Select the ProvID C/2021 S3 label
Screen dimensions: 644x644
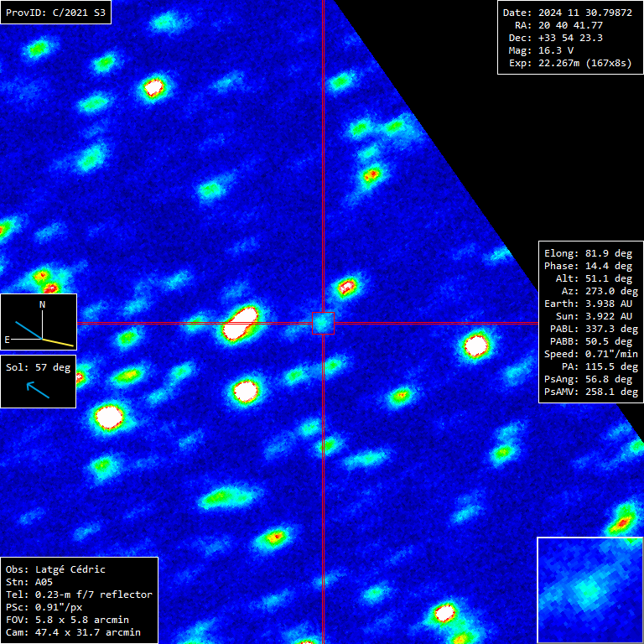pos(56,13)
